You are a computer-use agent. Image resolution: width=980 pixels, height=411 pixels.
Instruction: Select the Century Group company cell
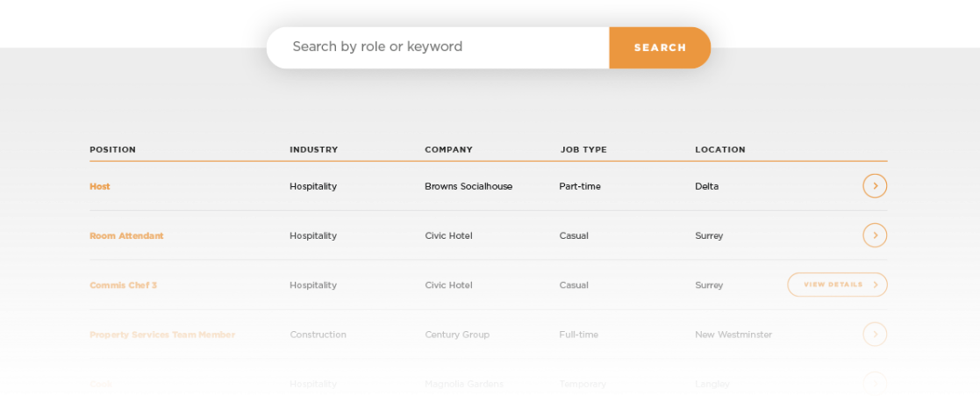457,335
